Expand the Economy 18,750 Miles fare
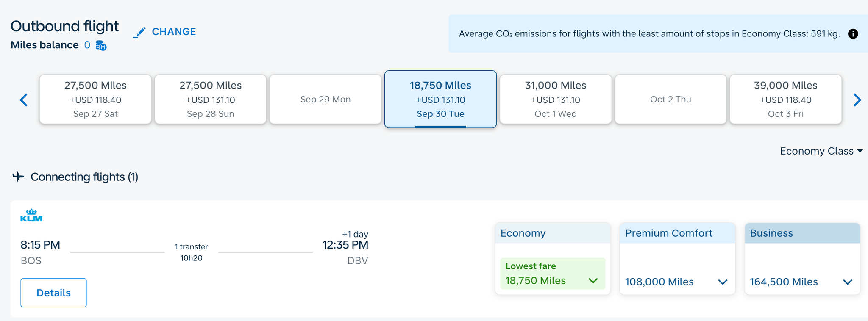 (x=593, y=280)
